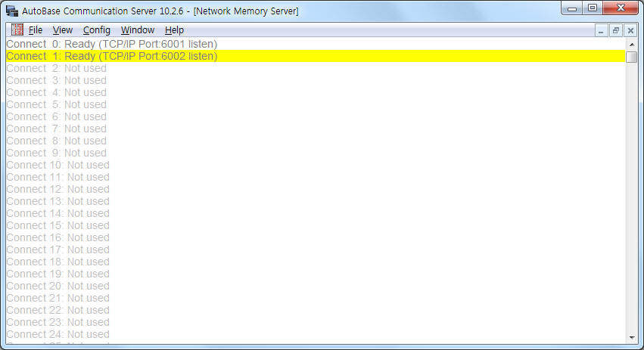Select 'Connect 18: Not used' row
The height and width of the screenshot is (350, 644).
pyautogui.click(x=316, y=262)
